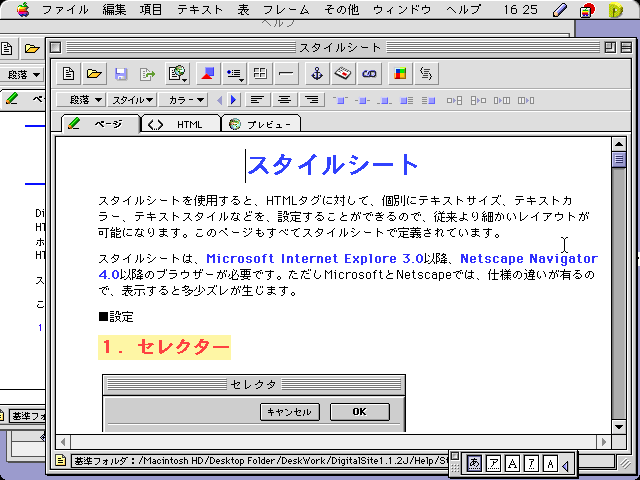Set image alignment to top
Image resolution: width=640 pixels, height=480 pixels.
click(x=340, y=100)
